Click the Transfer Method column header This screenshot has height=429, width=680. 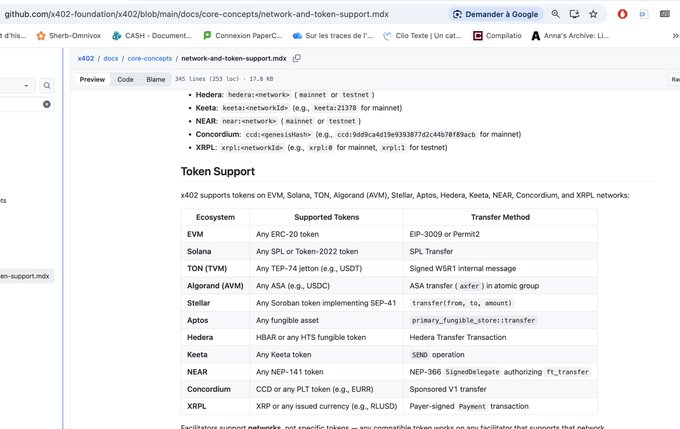pyautogui.click(x=500, y=217)
